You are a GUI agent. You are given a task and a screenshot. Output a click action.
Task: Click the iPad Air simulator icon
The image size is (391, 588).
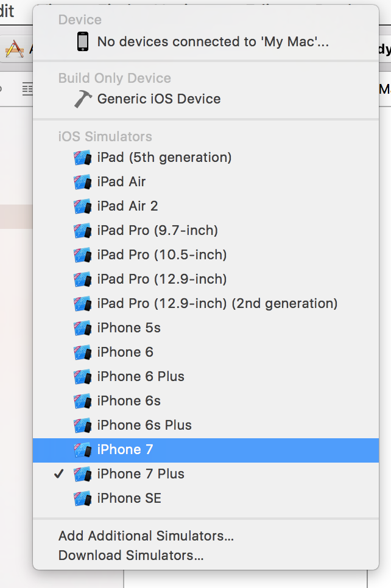point(83,182)
